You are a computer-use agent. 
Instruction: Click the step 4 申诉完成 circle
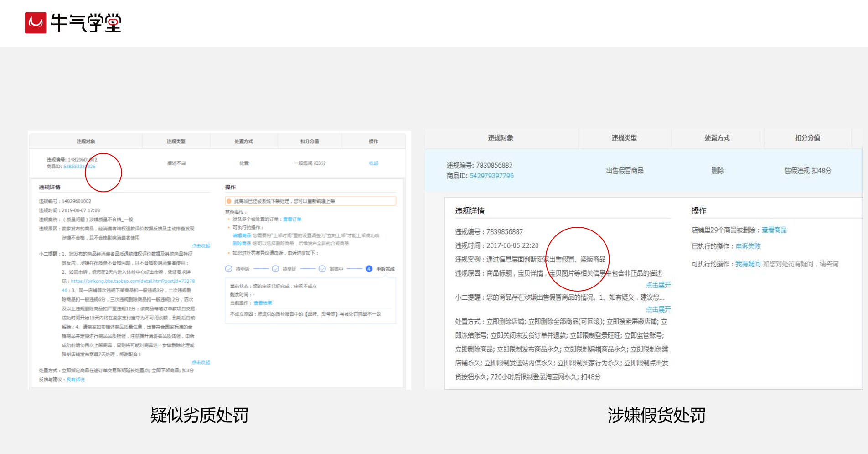coord(369,269)
